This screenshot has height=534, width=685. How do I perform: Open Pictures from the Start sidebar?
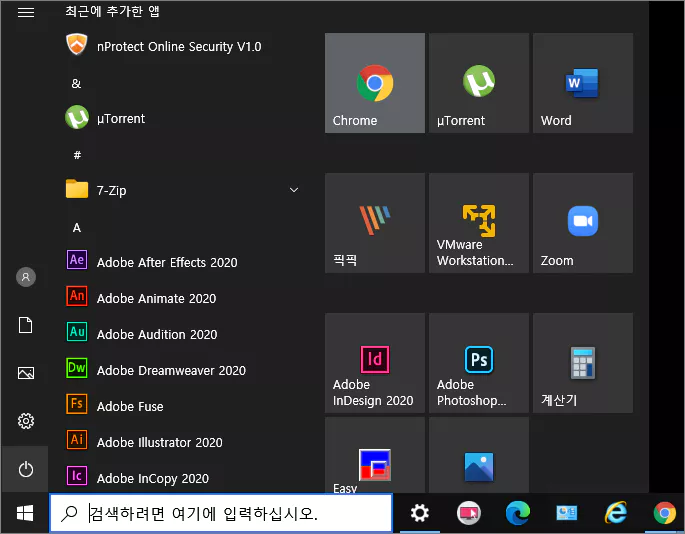(26, 373)
